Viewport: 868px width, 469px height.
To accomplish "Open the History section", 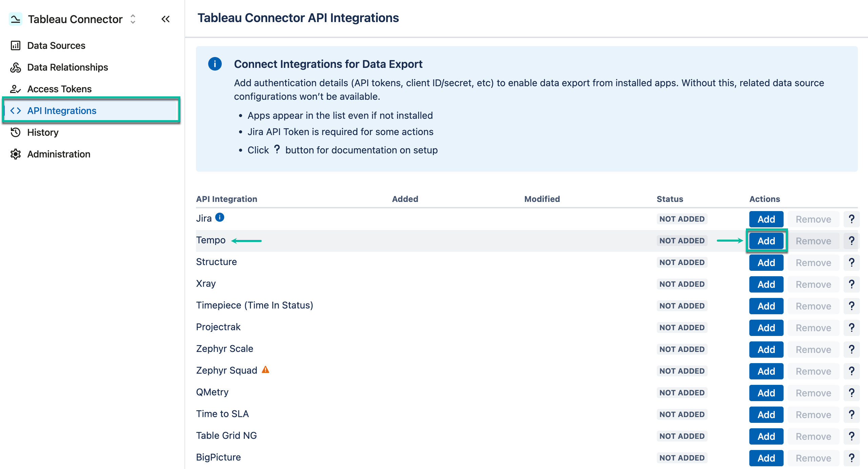I will coord(43,132).
